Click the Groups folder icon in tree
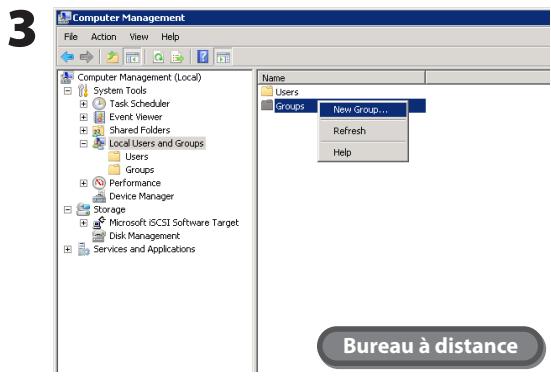551x376 pixels. (x=114, y=170)
